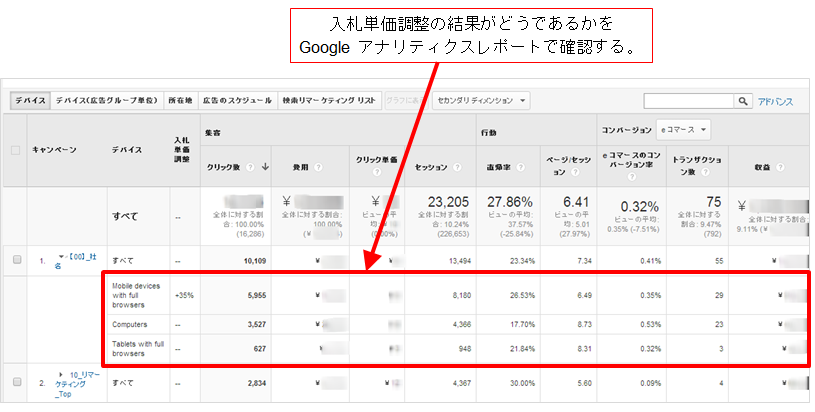Viewport: 815px width, 412px height.
Task: Check the row 1 campaign checkbox
Action: (15, 260)
